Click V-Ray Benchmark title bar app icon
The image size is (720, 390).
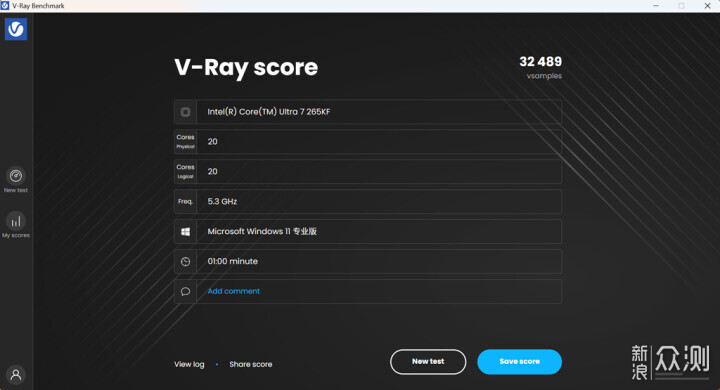coord(5,6)
